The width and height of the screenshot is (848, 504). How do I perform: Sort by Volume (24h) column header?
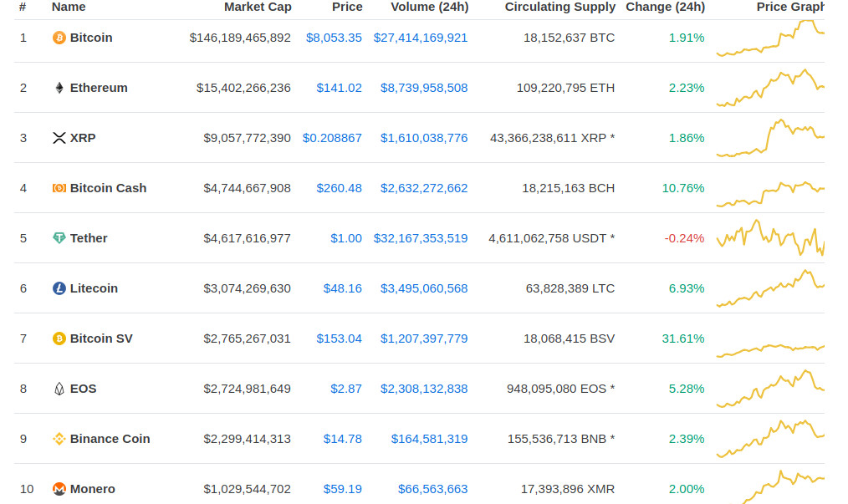[429, 7]
